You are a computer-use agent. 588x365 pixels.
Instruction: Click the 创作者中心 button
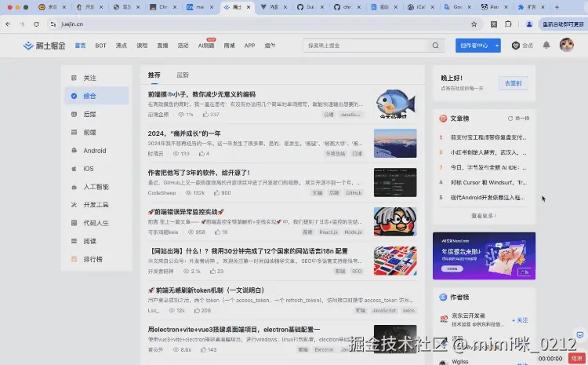[474, 46]
